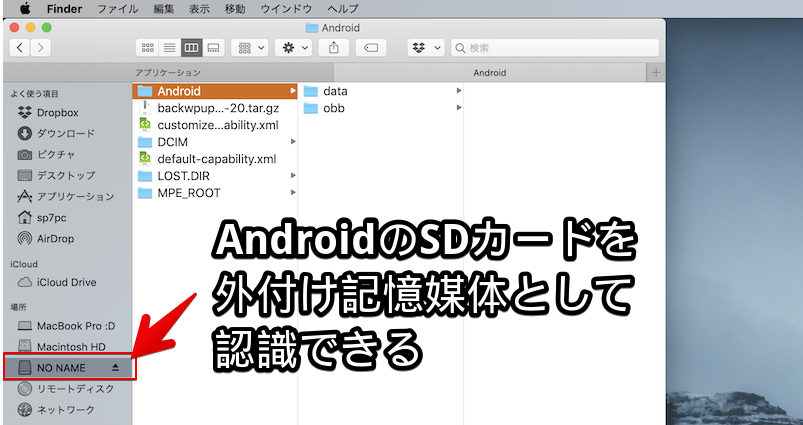This screenshot has width=803, height=425.
Task: Open the gear action menu
Action: click(295, 47)
